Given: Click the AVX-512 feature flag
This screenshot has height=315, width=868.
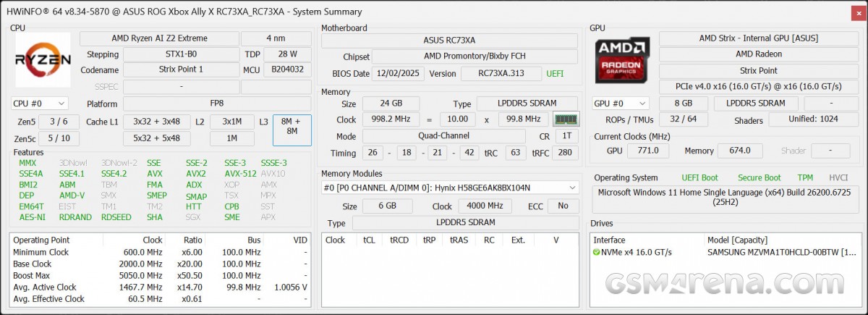Looking at the screenshot, I should [x=239, y=174].
